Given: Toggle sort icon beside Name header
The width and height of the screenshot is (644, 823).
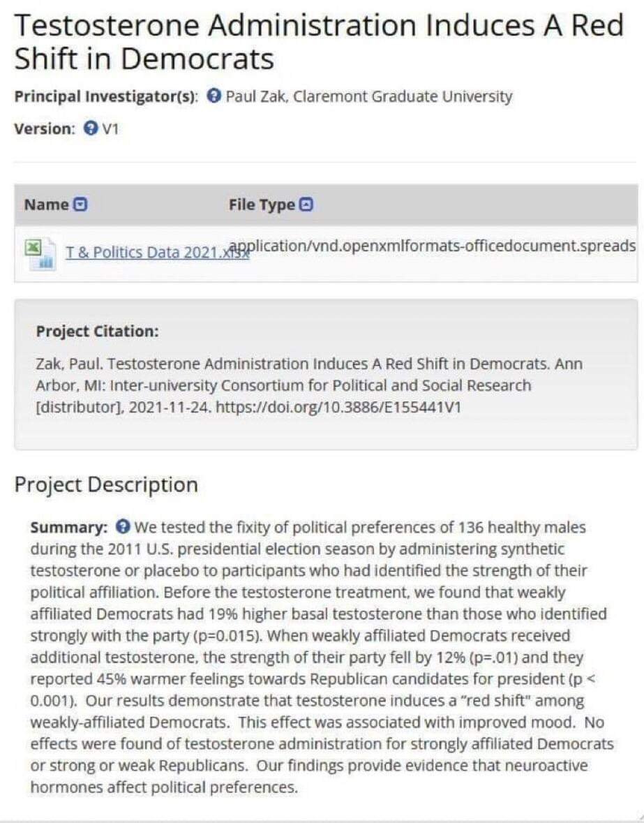Looking at the screenshot, I should [82, 205].
